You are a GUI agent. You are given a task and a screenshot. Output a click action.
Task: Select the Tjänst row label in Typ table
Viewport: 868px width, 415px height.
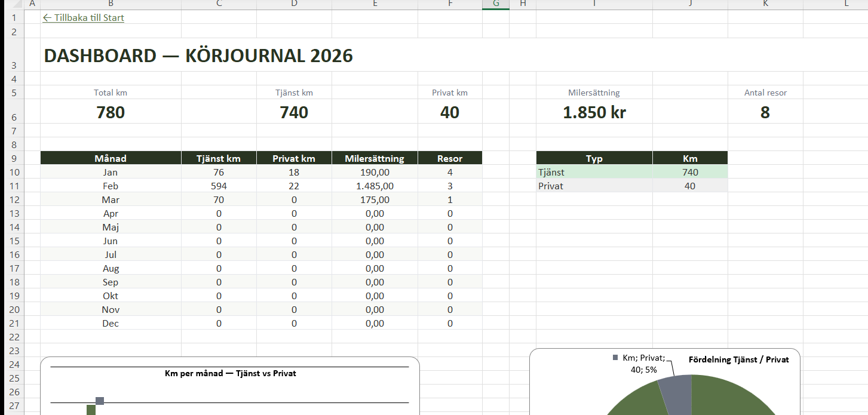(x=594, y=173)
